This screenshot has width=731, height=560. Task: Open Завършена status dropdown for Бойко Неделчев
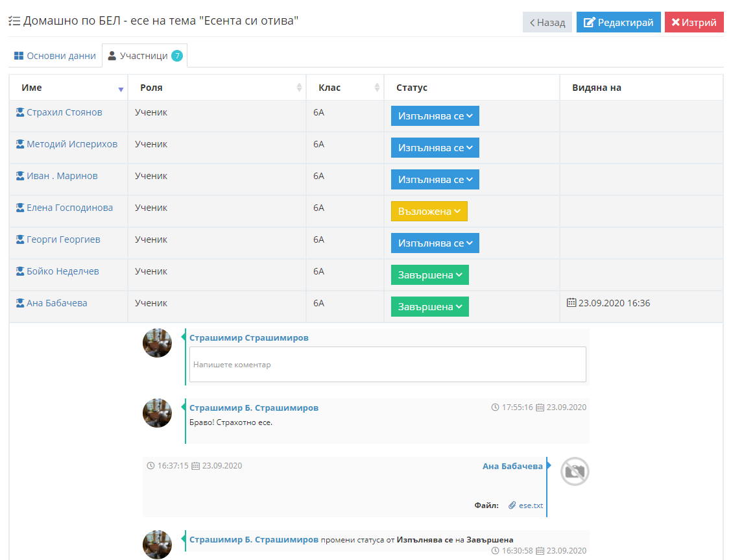pos(429,275)
